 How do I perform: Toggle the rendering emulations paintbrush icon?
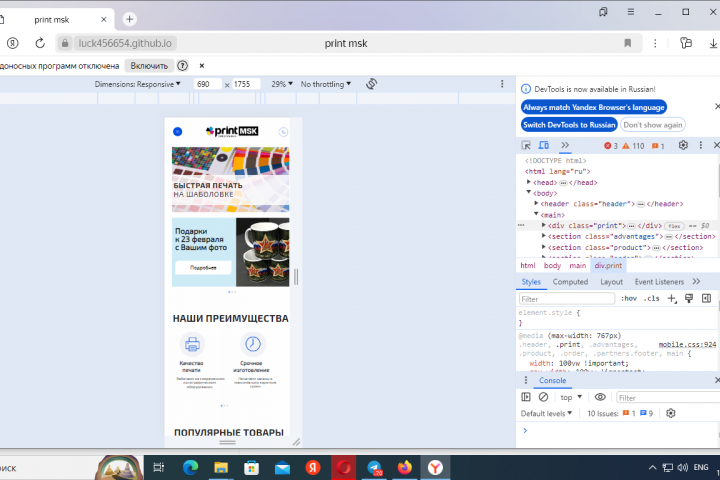coord(689,299)
